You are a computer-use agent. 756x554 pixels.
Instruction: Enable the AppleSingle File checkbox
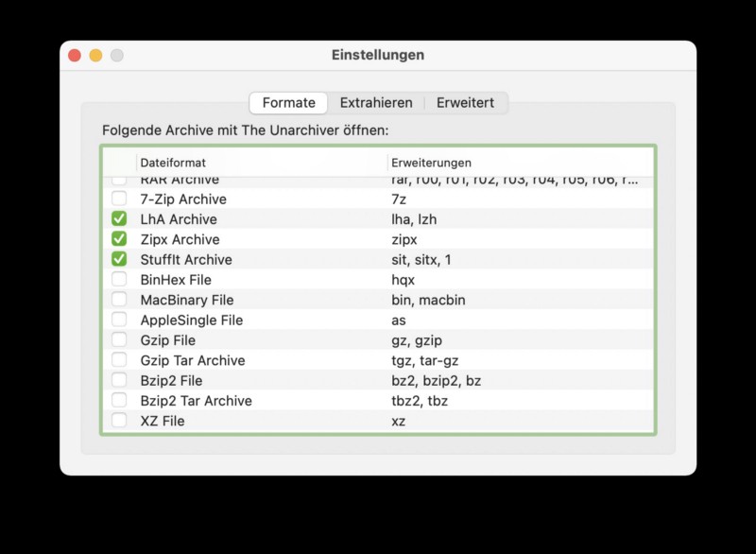tap(119, 320)
